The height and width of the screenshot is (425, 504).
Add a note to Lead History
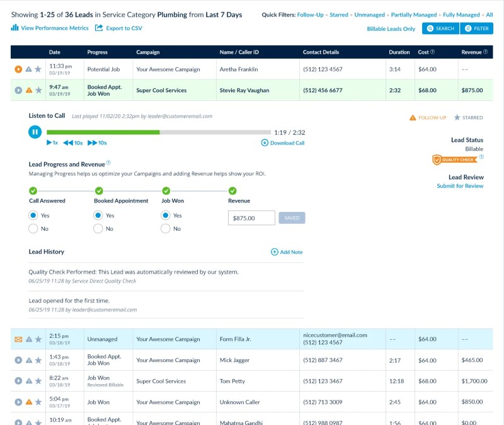click(287, 252)
